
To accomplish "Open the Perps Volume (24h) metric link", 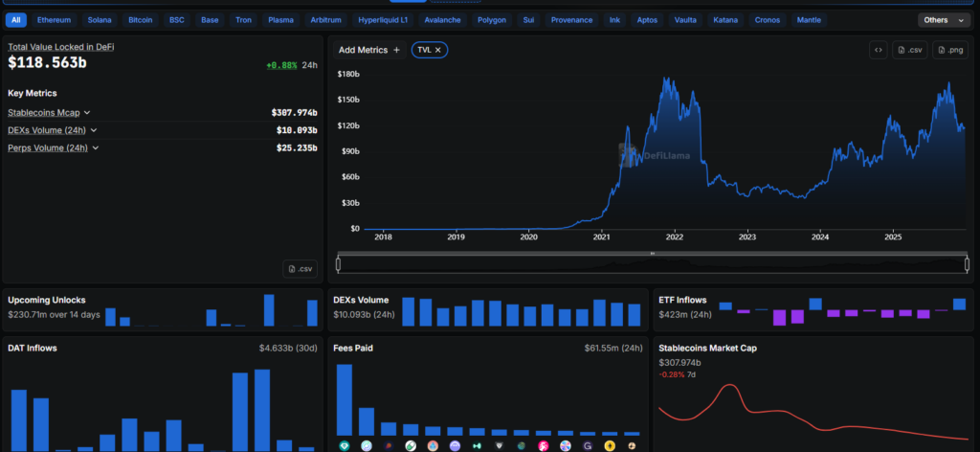I will click(x=48, y=148).
